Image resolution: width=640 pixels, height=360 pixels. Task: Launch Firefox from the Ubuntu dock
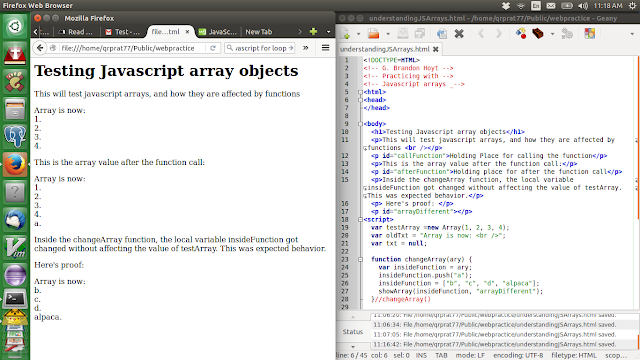pos(15,164)
